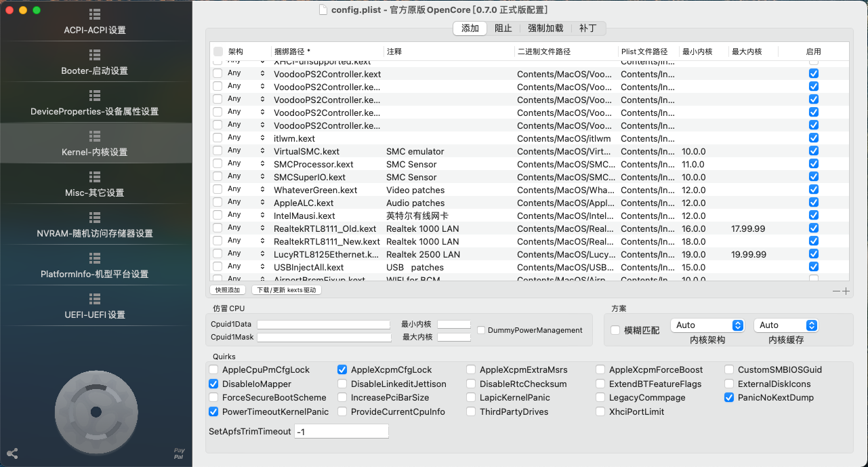Tick the row selection box for IntelMausi.kext

(218, 216)
